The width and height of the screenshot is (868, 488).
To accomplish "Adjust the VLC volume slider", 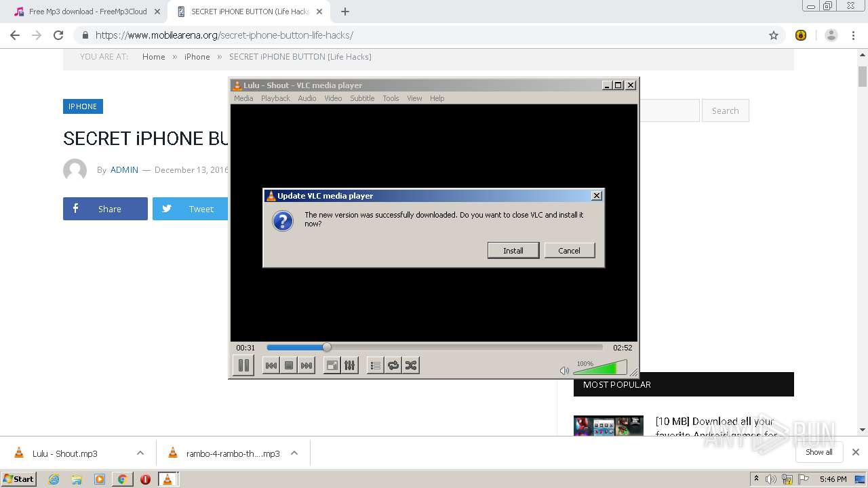I will 600,367.
